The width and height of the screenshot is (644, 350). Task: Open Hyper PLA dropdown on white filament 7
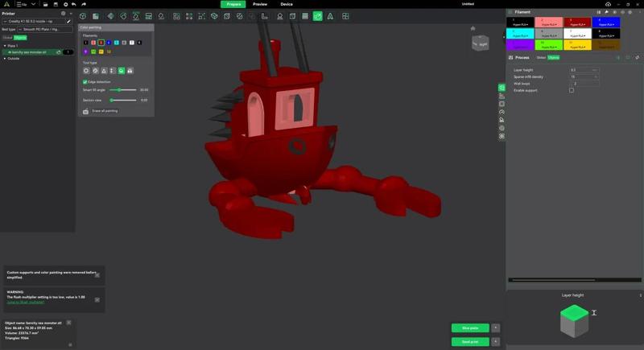click(x=577, y=35)
